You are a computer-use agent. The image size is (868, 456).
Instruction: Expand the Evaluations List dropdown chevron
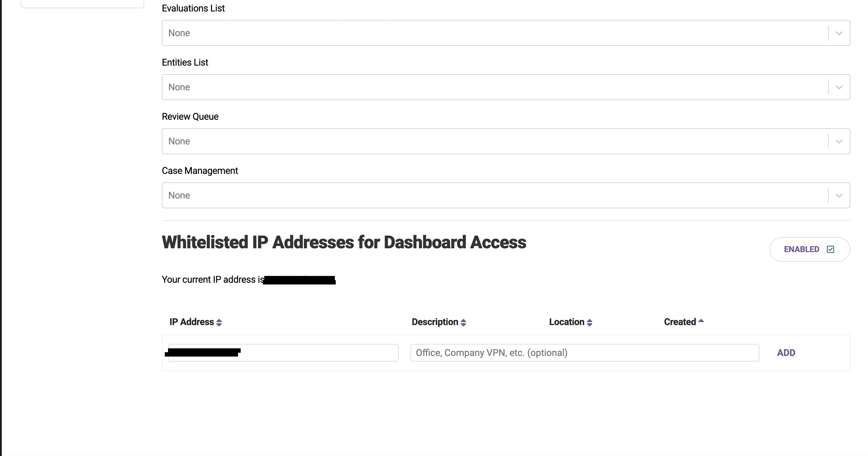tap(839, 33)
